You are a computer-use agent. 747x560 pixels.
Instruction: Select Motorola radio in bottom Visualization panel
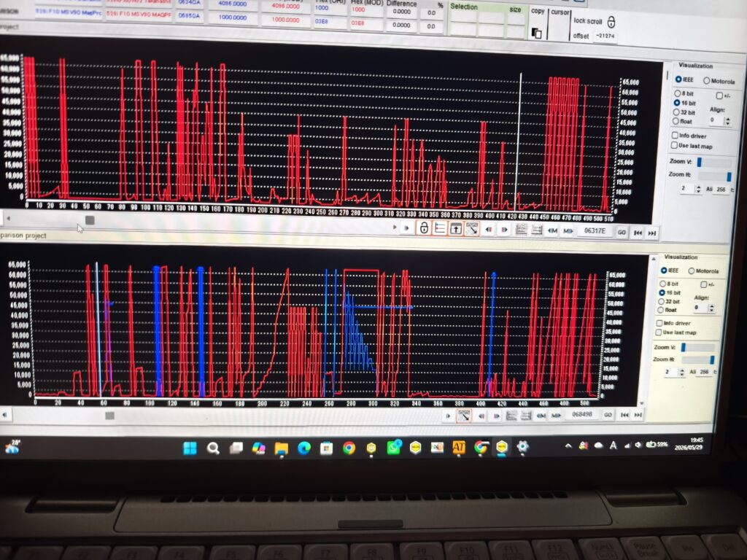pos(692,271)
